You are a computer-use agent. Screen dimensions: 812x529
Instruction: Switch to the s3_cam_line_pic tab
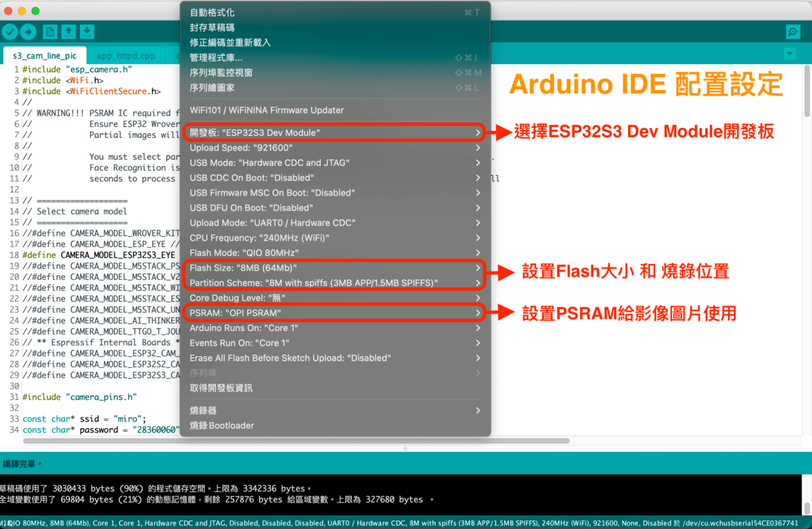pos(44,55)
